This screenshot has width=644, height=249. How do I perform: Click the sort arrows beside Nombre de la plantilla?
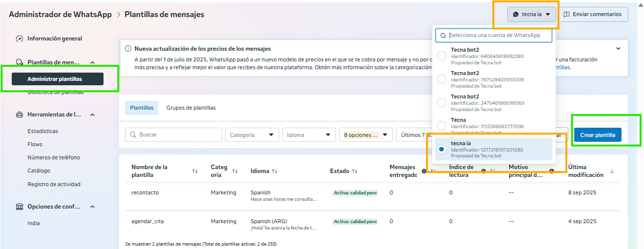195,171
